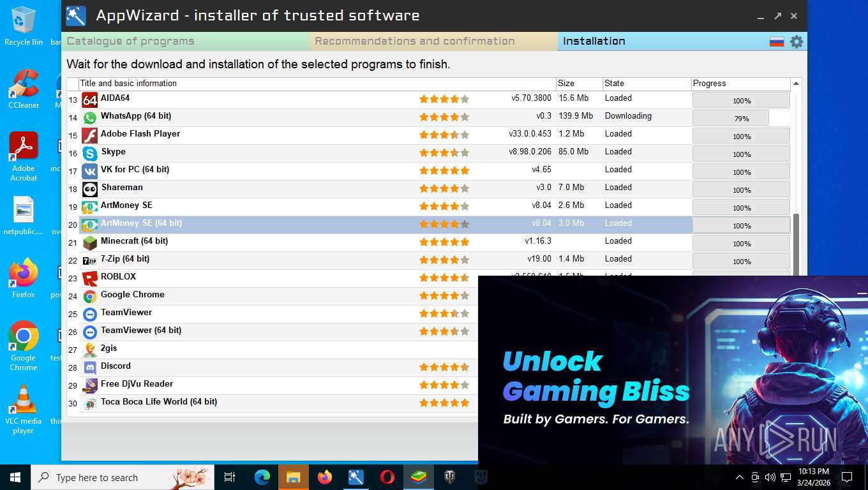Screen dimensions: 868x490
Task: Click the Google Chrome icon in list
Action: click(90, 297)
